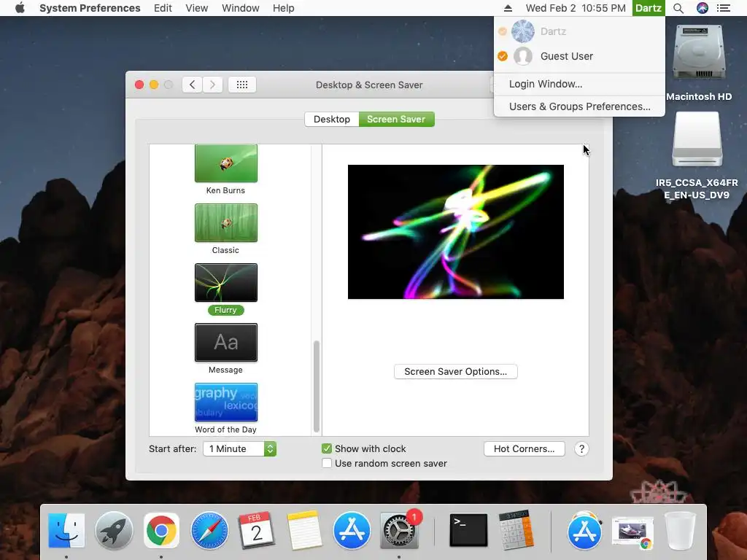The height and width of the screenshot is (560, 747).
Task: Select the Screen Saver tab
Action: click(x=396, y=119)
